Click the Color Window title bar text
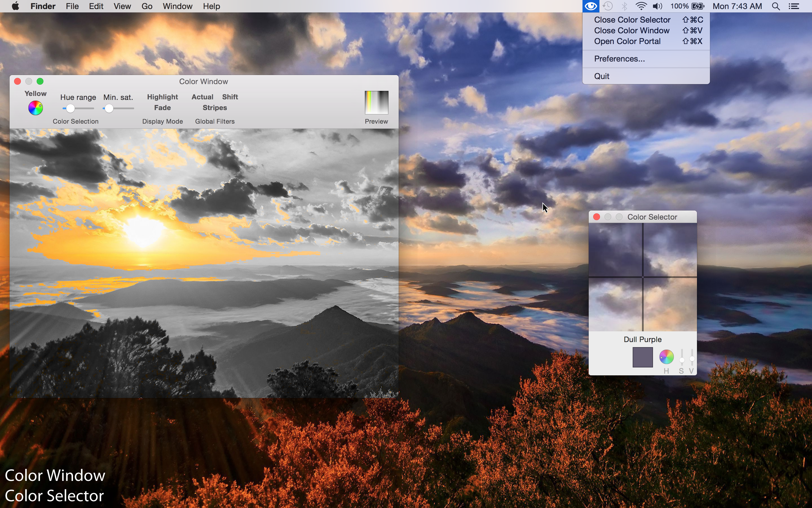 click(203, 82)
